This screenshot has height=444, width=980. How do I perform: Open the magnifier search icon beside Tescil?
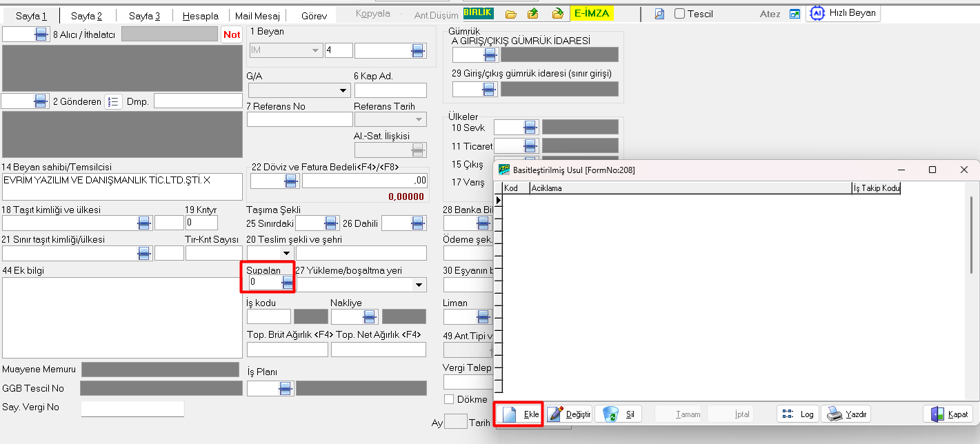coord(659,14)
